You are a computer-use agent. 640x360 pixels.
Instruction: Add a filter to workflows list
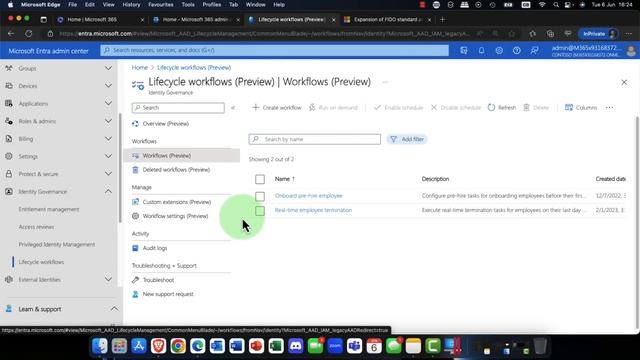coord(407,139)
